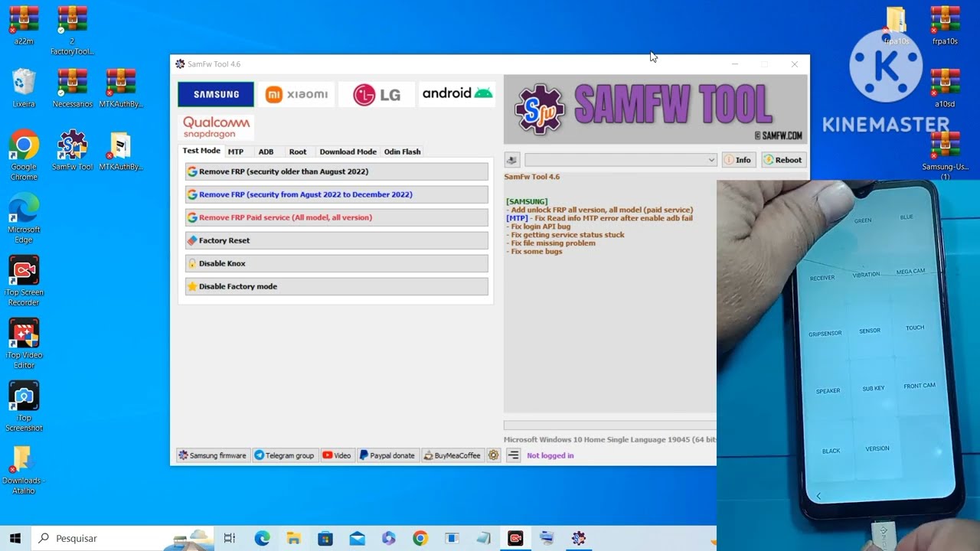The image size is (980, 551).
Task: Open Google Chrome from the taskbar
Action: click(420, 538)
